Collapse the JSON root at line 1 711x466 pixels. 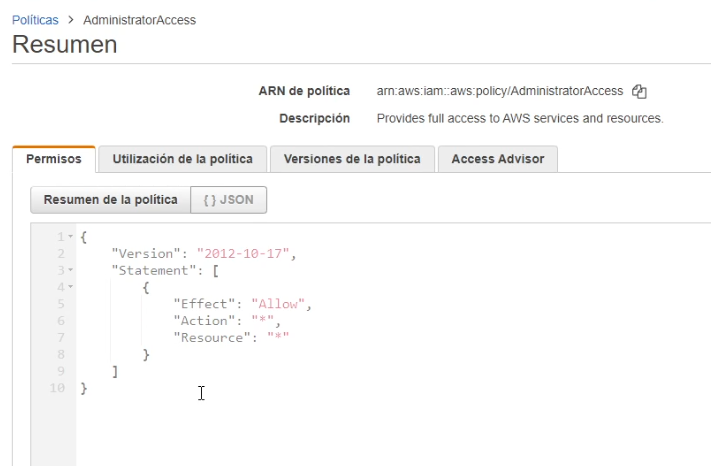pyautogui.click(x=71, y=237)
